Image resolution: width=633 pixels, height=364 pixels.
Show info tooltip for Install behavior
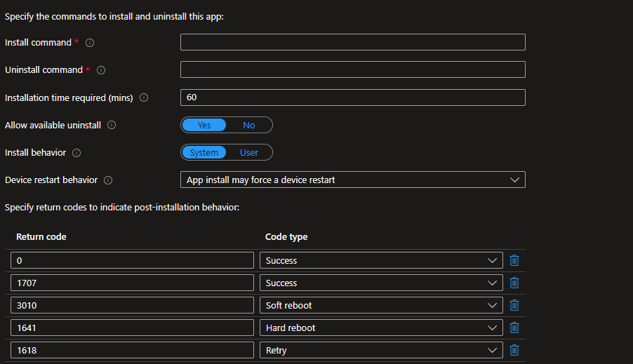coord(76,153)
